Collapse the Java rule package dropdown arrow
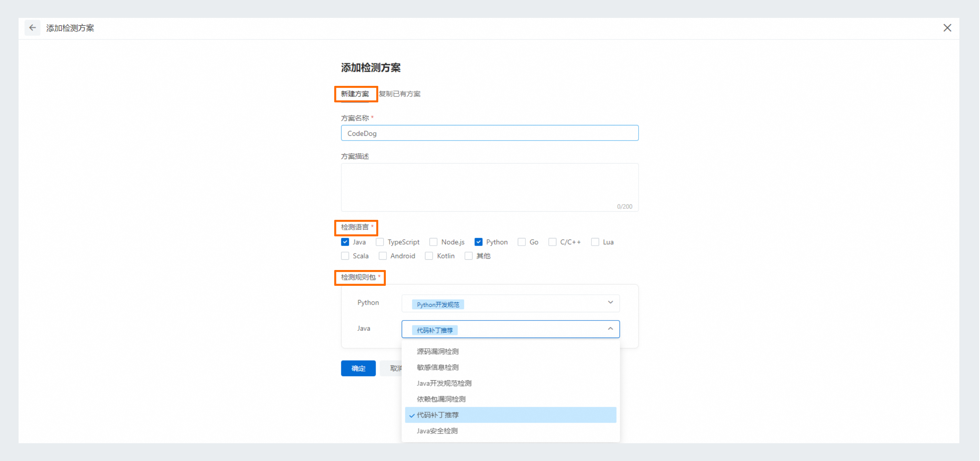The width and height of the screenshot is (980, 461). 610,329
